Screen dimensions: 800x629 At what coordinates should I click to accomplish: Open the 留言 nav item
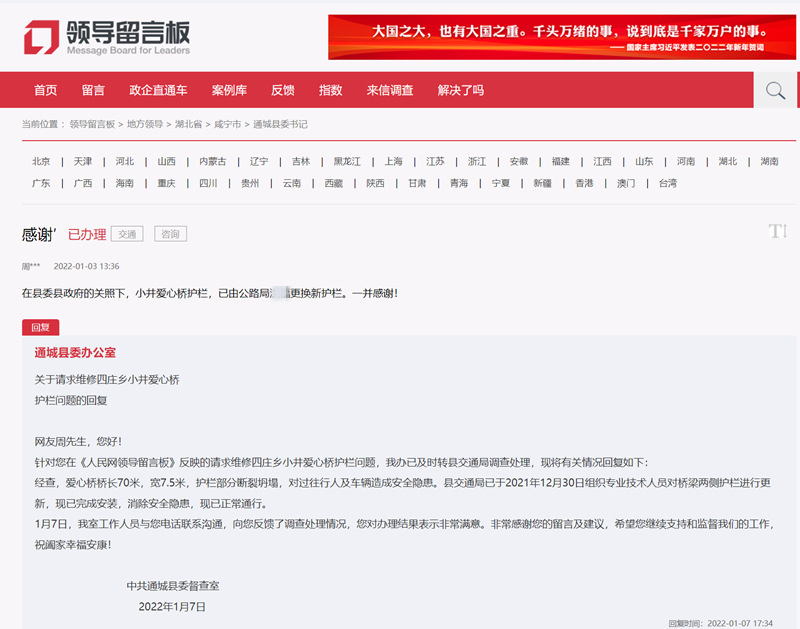(93, 90)
